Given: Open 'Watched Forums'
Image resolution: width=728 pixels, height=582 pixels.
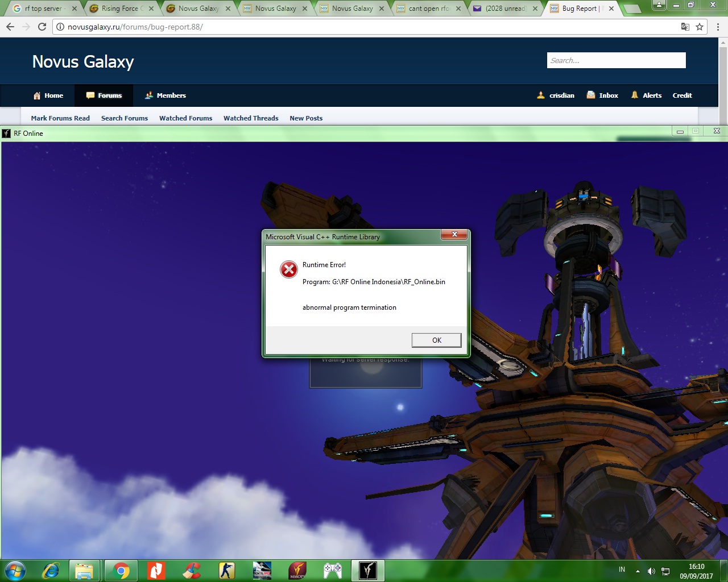Looking at the screenshot, I should click(185, 118).
